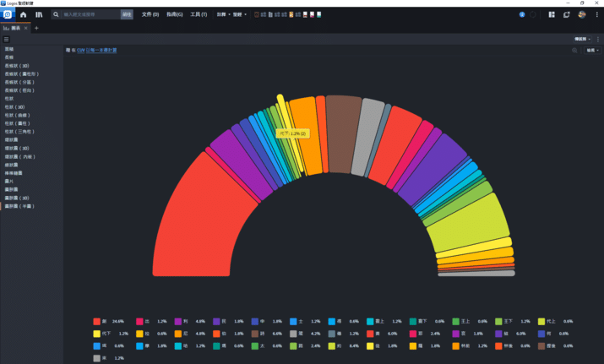Image resolution: width=604 pixels, height=364 pixels.
Task: Add a new tab with plus button
Action: click(36, 28)
